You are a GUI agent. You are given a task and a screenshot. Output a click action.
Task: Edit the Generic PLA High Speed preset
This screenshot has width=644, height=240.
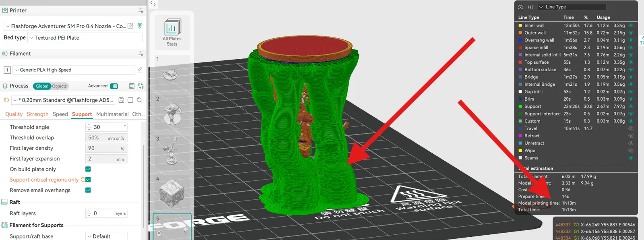point(140,70)
